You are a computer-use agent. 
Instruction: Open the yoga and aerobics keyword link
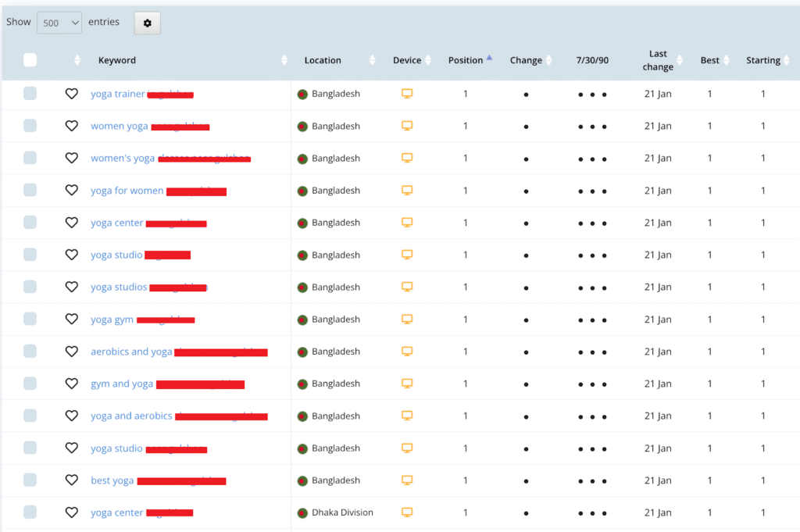131,416
